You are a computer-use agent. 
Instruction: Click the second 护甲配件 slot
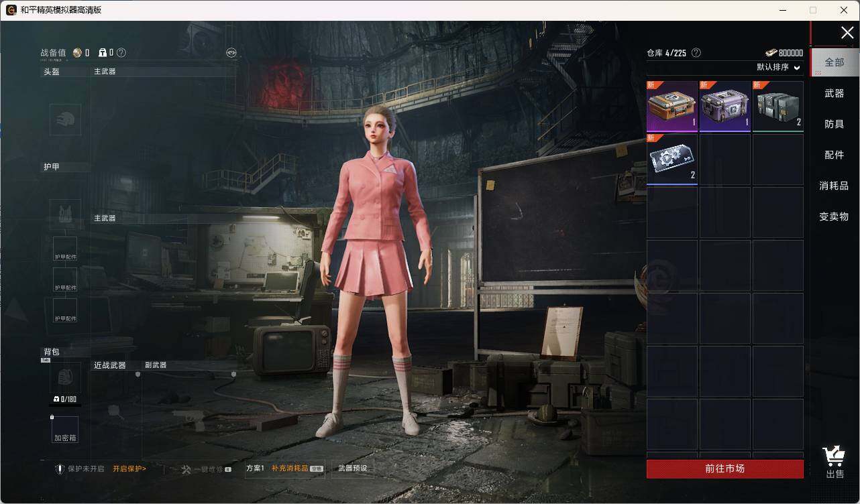click(65, 279)
